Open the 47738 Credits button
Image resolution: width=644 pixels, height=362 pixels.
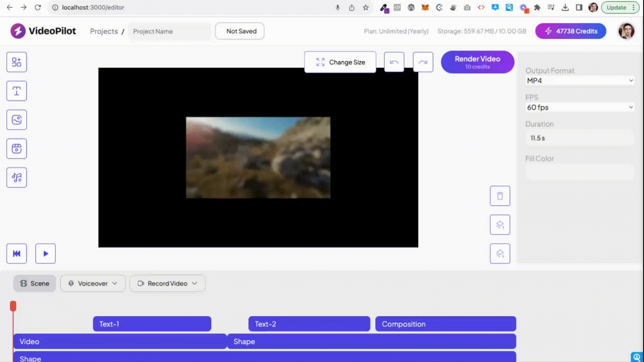click(x=571, y=31)
